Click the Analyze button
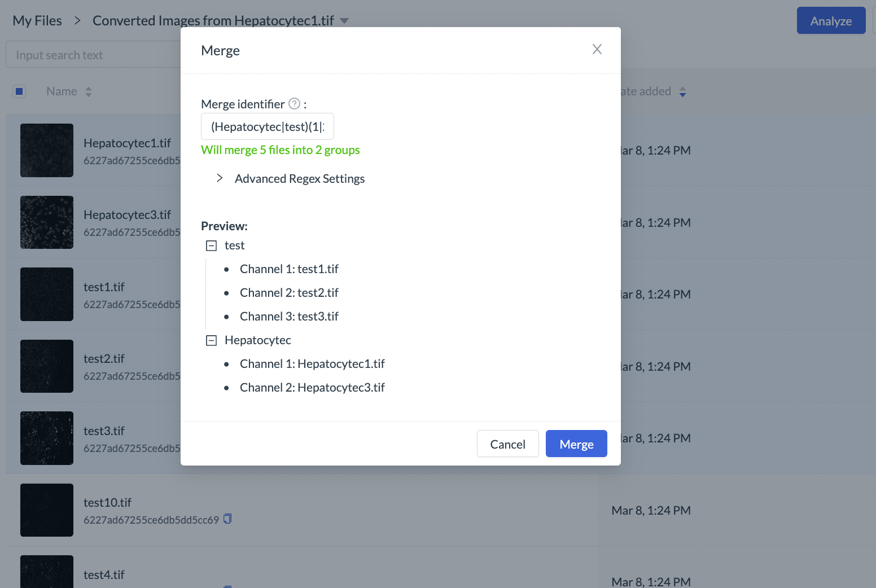Viewport: 876px width, 588px height. pyautogui.click(x=830, y=21)
